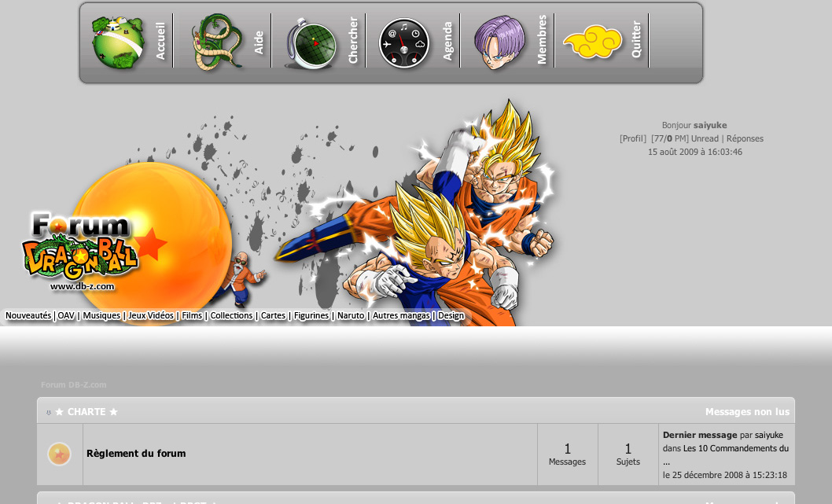Click date '15 août 2009 à 16:03:46'

pos(695,152)
